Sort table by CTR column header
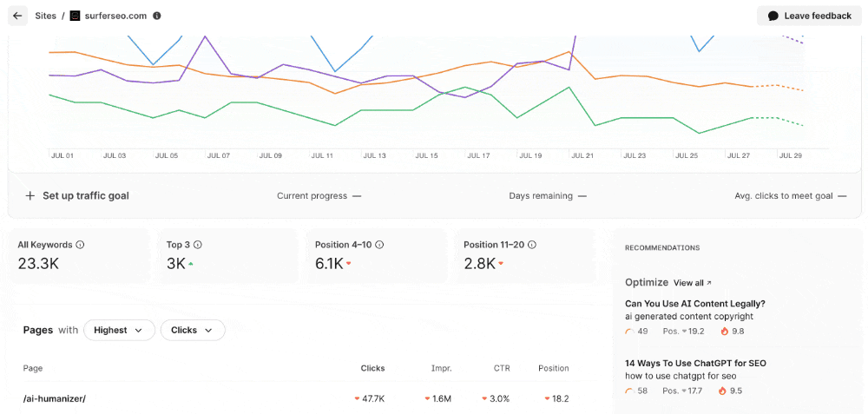Image resolution: width=868 pixels, height=414 pixels. [x=502, y=368]
